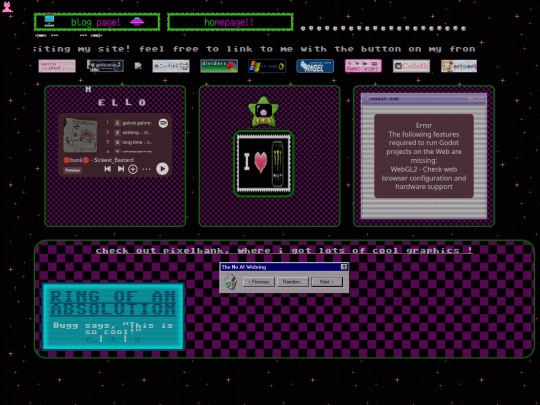Click the Preview label in the player
The image size is (540, 405).
(72, 170)
